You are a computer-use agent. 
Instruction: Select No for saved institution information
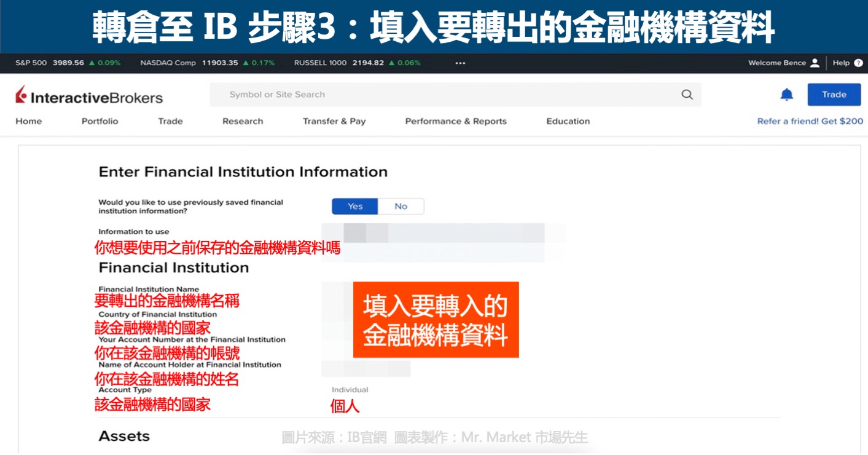[x=401, y=207]
